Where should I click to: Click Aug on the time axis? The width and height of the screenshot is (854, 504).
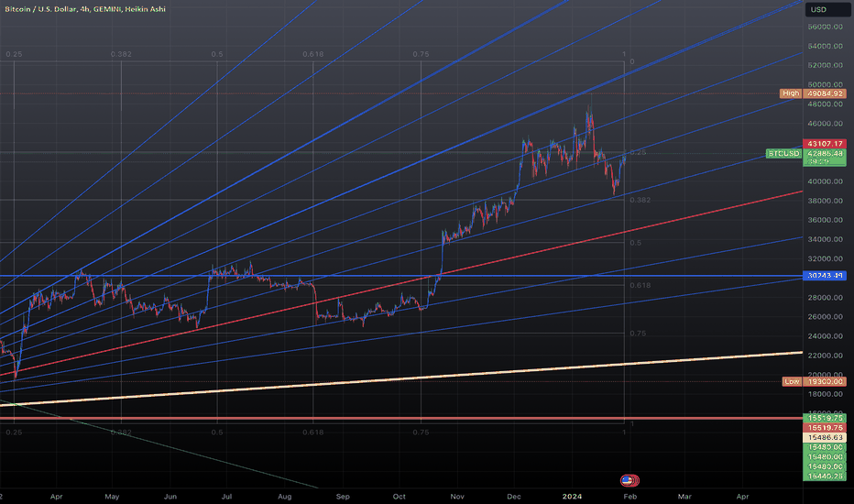tap(284, 497)
